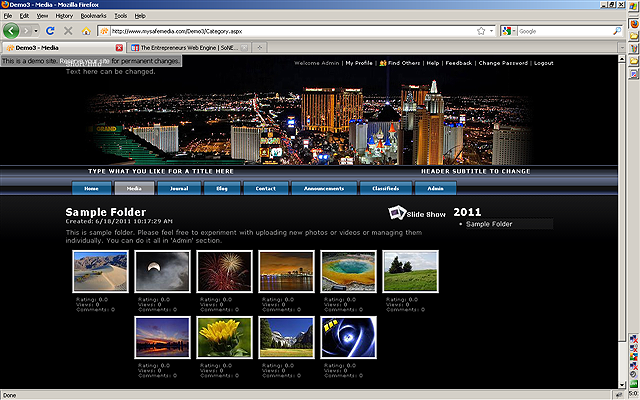Click the browser Back button

pyautogui.click(x=13, y=31)
